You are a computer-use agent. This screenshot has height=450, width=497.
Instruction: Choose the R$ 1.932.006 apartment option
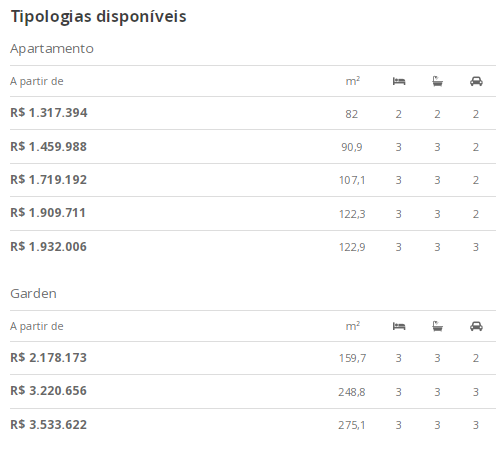[253, 247]
